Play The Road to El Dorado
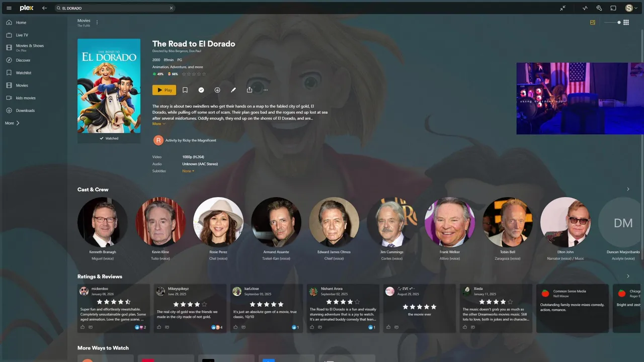This screenshot has height=362, width=644. click(164, 90)
